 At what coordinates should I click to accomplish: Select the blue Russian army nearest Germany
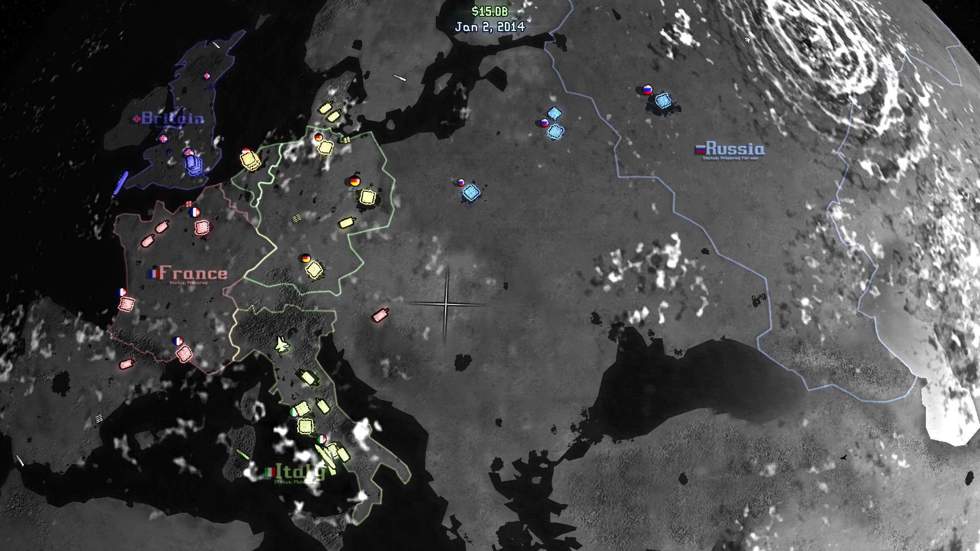[471, 193]
